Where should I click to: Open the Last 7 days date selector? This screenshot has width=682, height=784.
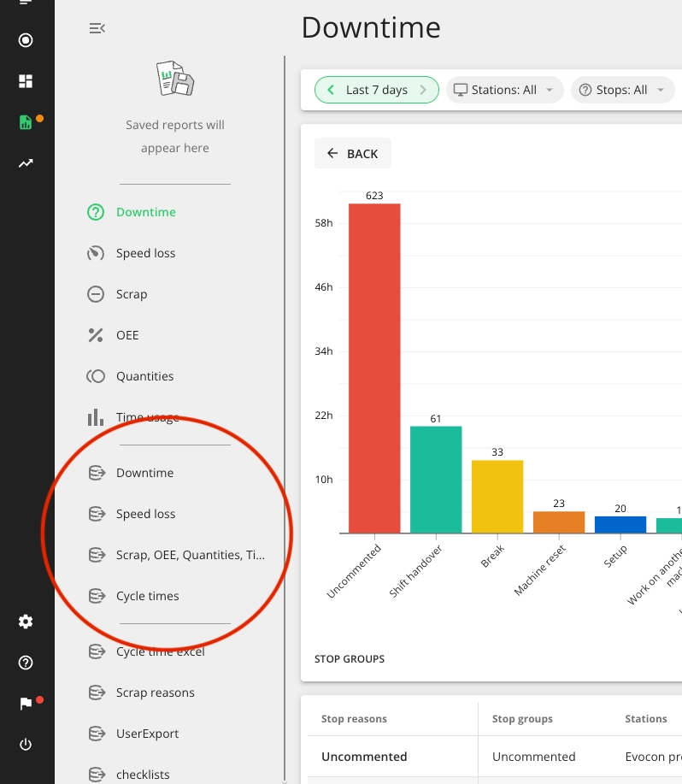pos(377,90)
